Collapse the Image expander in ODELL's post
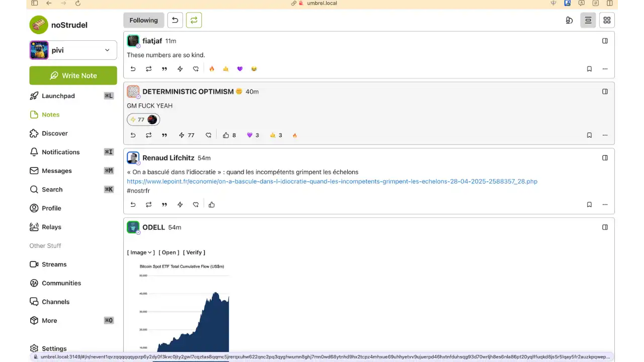This screenshot has height=362, width=644. [x=140, y=252]
